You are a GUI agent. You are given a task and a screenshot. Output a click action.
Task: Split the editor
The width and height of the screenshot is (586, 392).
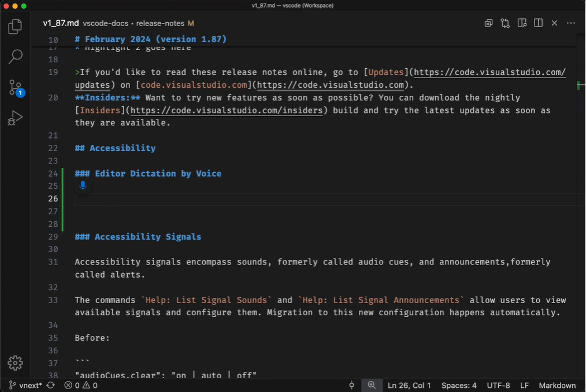[x=538, y=23]
